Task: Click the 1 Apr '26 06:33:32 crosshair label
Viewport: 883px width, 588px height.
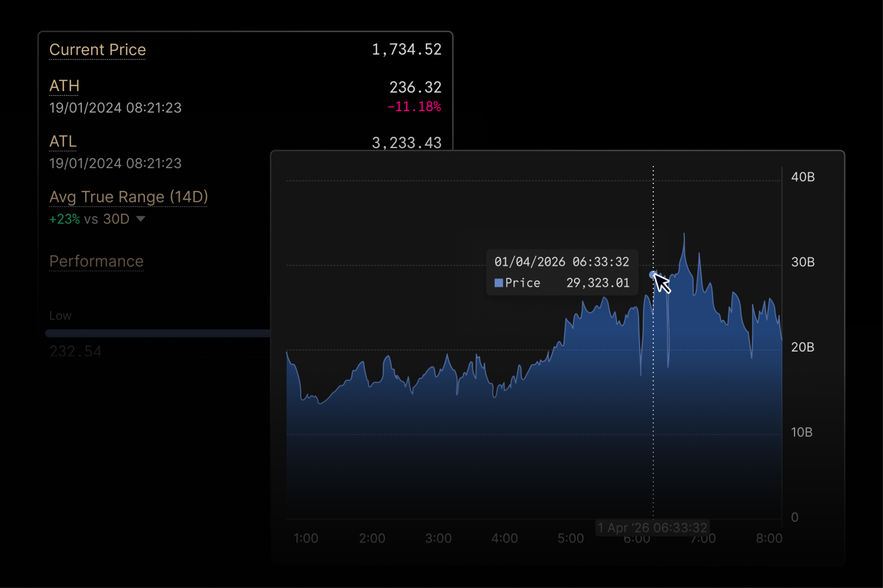Action: [x=652, y=528]
